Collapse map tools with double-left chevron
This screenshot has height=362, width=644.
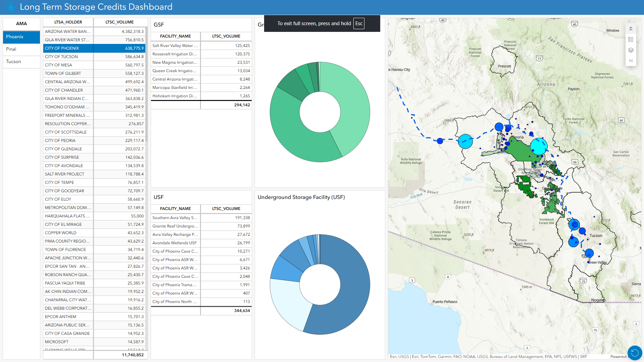[631, 61]
